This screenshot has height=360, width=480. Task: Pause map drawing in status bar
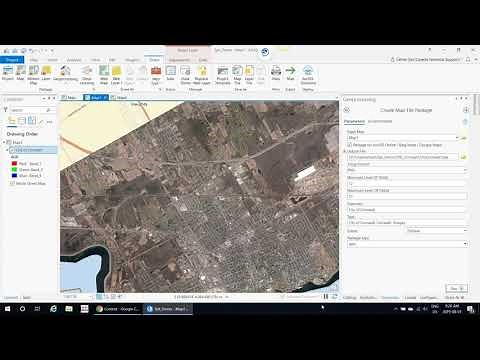click(x=326, y=296)
